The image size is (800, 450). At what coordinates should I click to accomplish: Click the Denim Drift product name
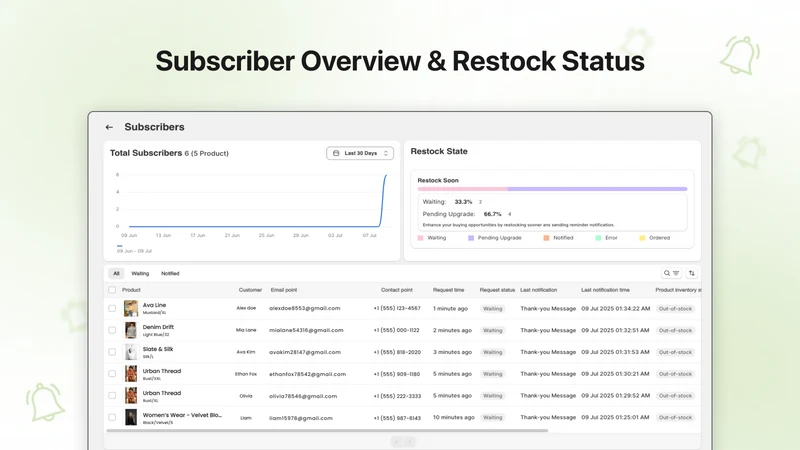pos(158,327)
